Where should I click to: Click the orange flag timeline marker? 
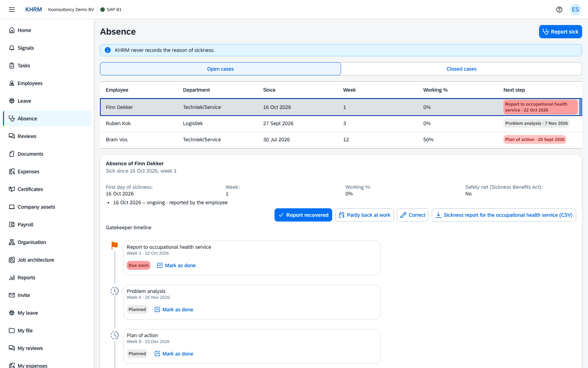(x=115, y=245)
